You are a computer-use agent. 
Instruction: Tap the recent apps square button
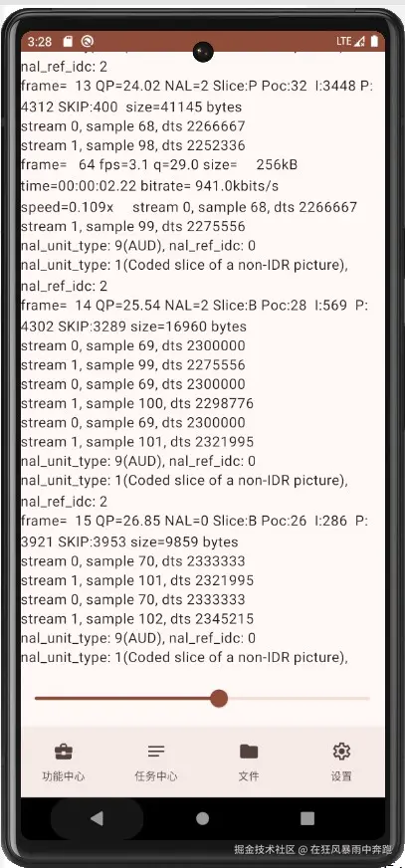click(307, 818)
